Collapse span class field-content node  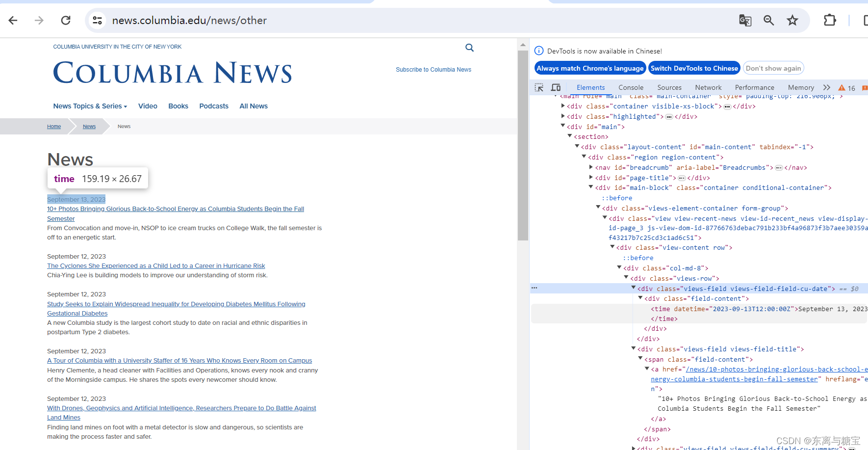click(x=640, y=359)
